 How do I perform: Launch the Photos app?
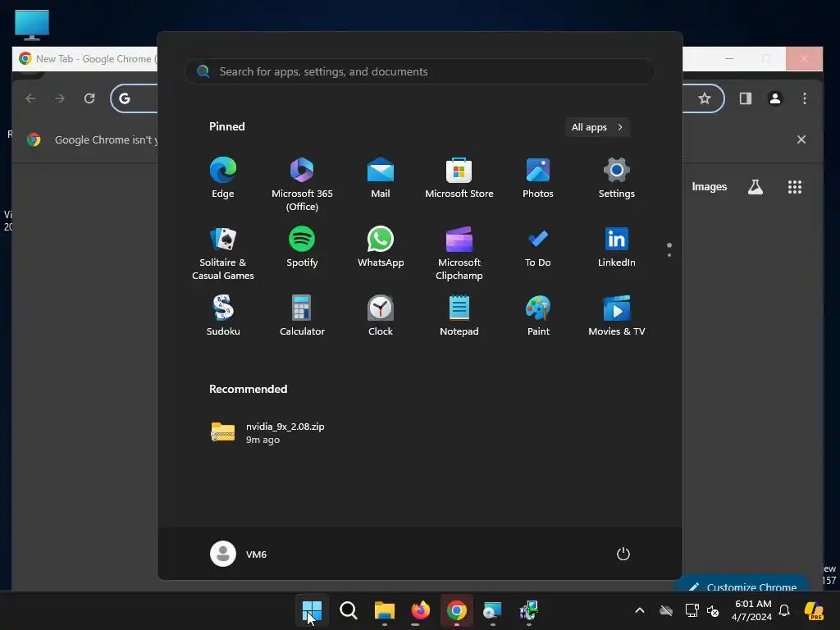(538, 178)
